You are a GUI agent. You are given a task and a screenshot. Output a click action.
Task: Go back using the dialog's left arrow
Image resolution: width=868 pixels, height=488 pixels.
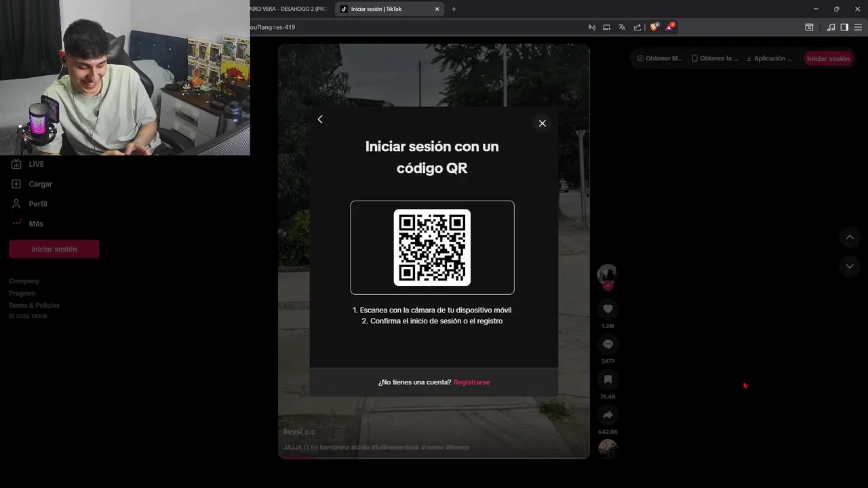click(320, 119)
